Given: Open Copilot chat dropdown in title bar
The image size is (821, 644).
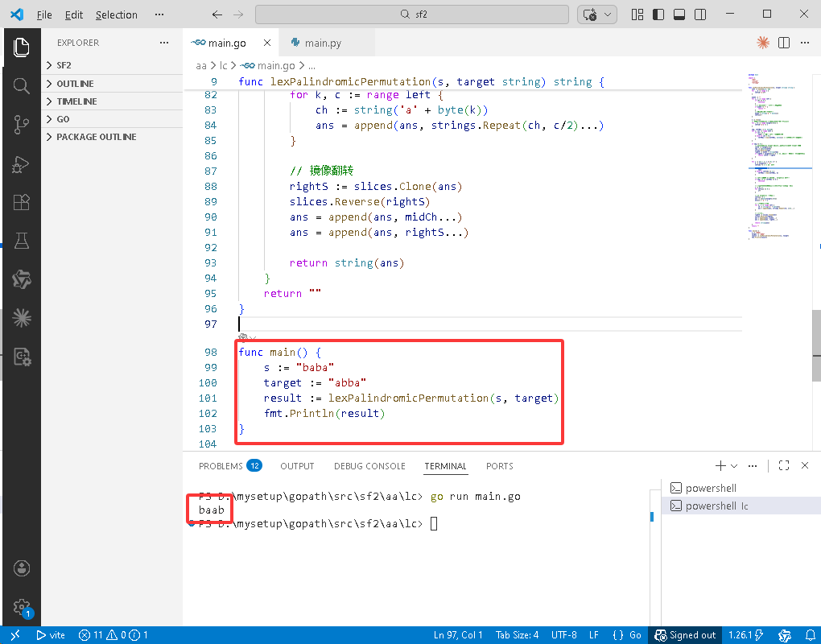Looking at the screenshot, I should 608,14.
